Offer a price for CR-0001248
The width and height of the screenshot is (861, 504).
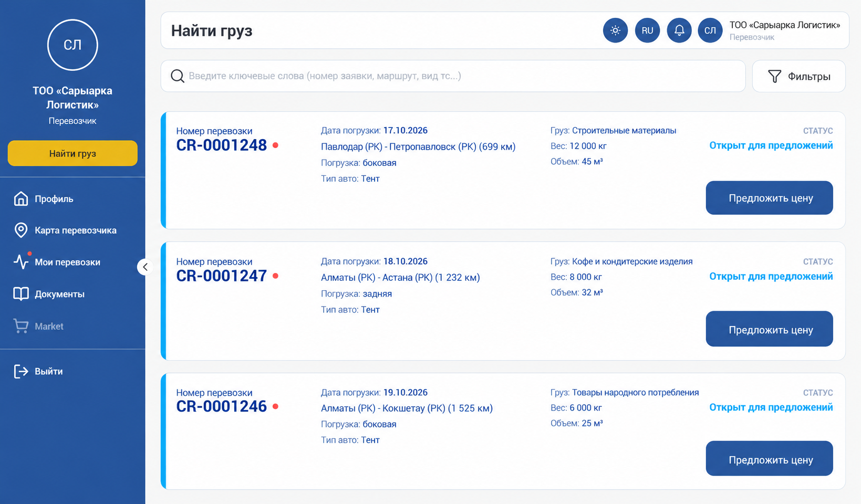tap(769, 198)
